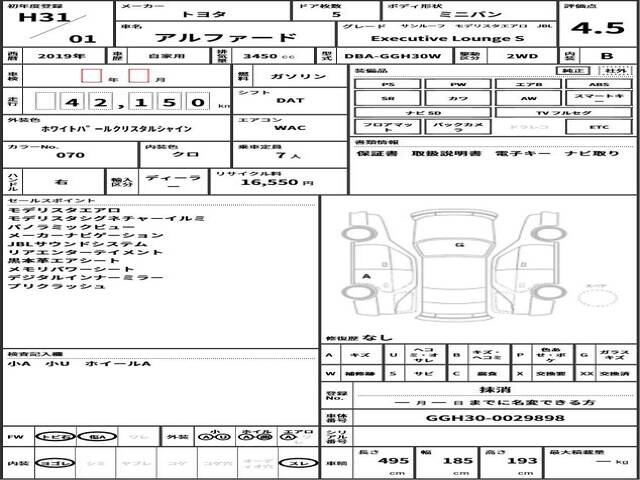The width and height of the screenshot is (640, 480).
Task: Click the A mark on the car side diagram
Action: [366, 276]
